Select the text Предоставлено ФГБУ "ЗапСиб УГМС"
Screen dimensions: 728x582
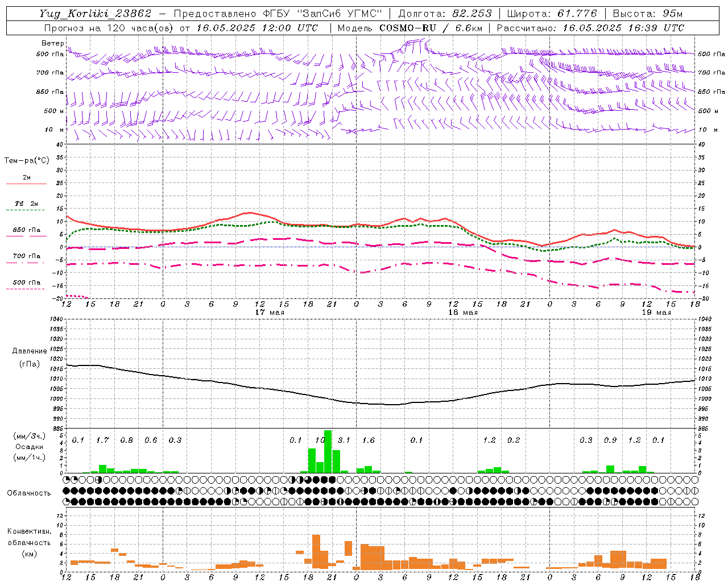pos(278,14)
